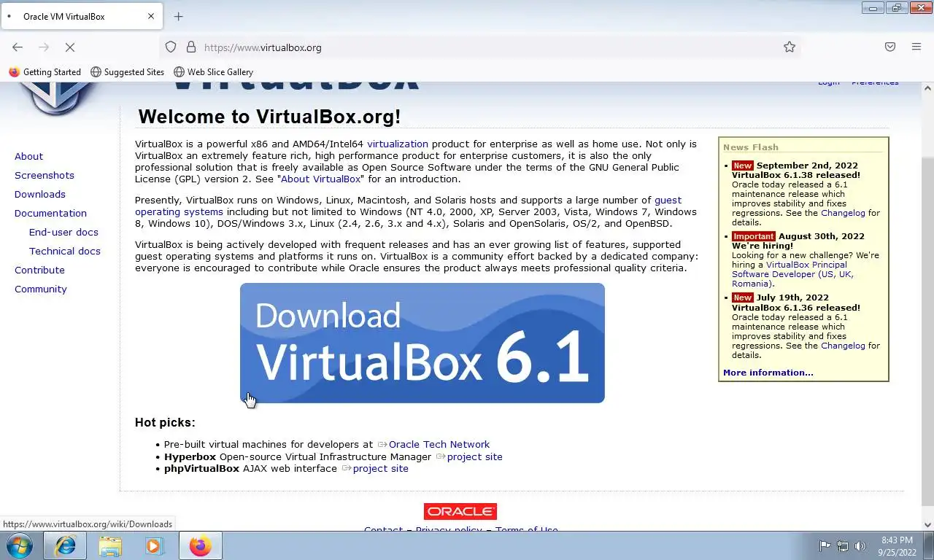
Task: Open Oracle Tech Network link
Action: [x=439, y=444]
